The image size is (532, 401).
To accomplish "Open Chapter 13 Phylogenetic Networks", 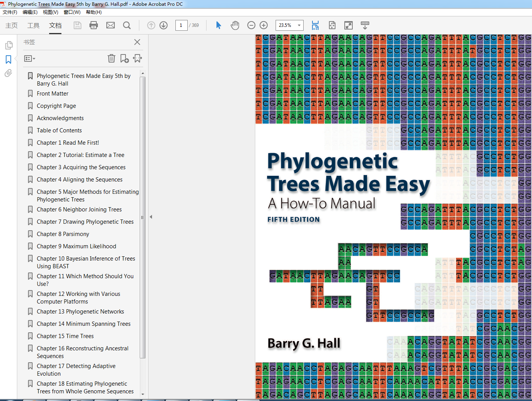I will click(81, 312).
